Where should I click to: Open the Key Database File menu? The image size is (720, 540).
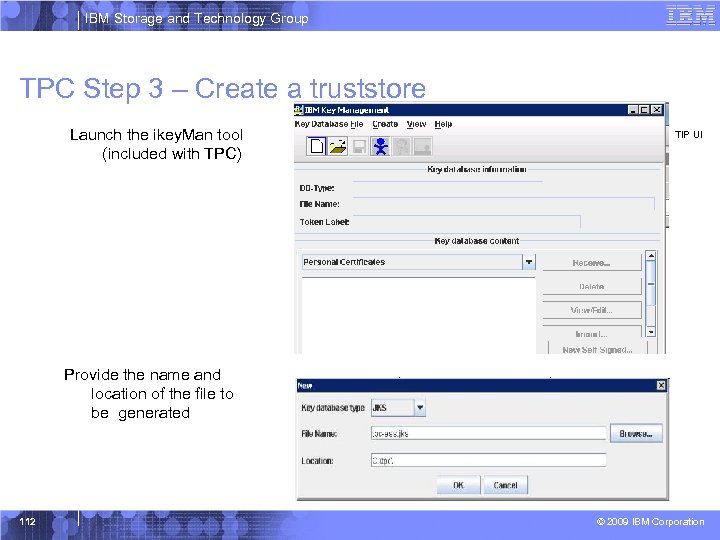[329, 124]
